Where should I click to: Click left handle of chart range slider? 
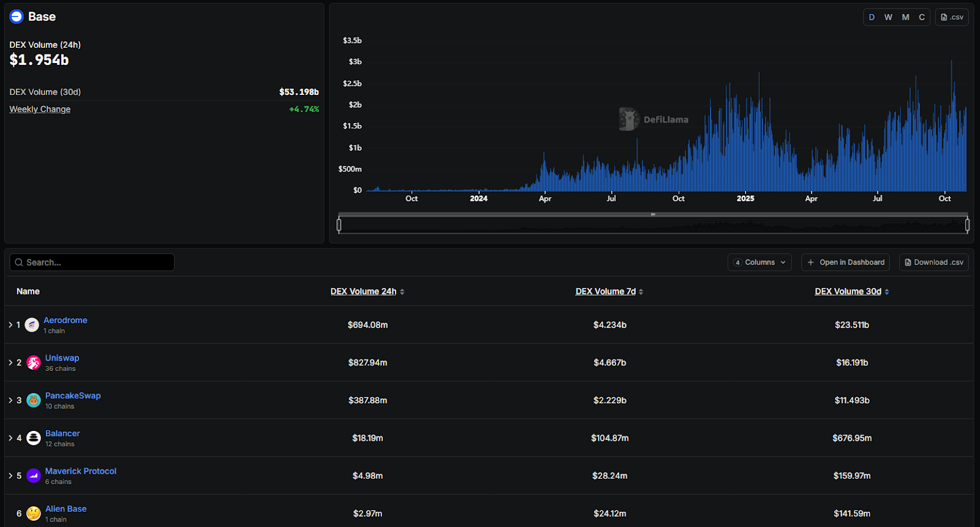[339, 225]
